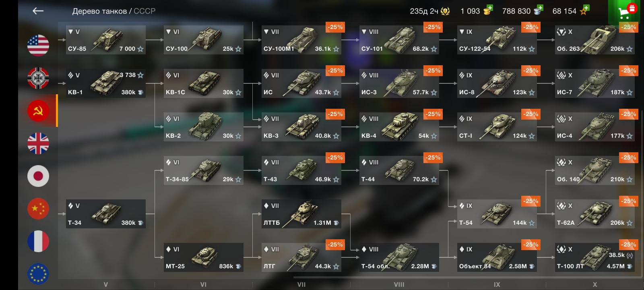Select the USA flag nation

(x=38, y=45)
